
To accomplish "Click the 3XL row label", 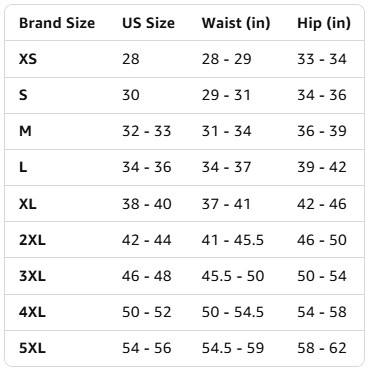I will click(x=32, y=276).
